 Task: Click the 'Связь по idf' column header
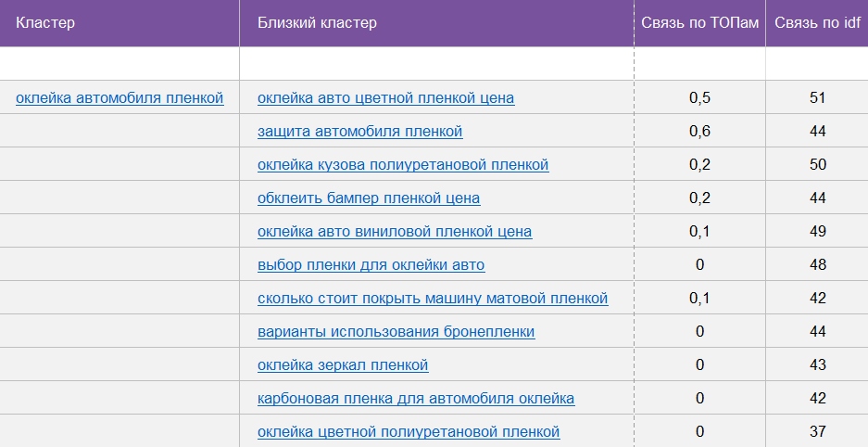coord(817,22)
